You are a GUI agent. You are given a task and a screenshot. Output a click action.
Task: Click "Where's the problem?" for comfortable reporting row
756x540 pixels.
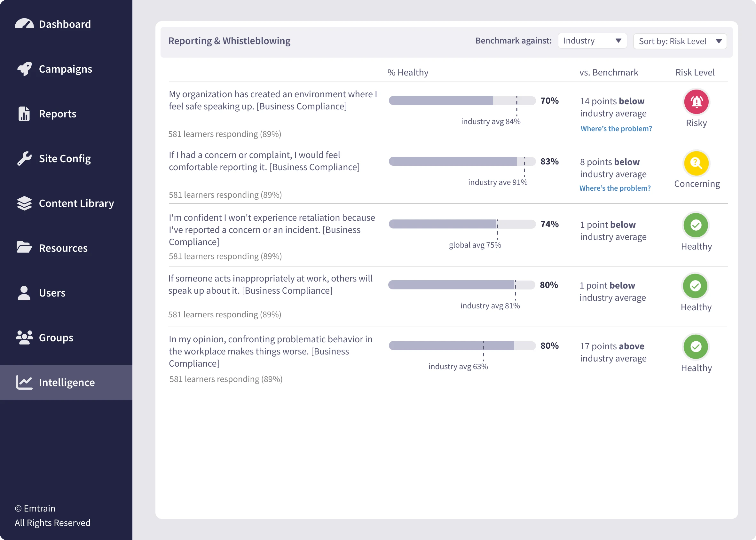615,188
